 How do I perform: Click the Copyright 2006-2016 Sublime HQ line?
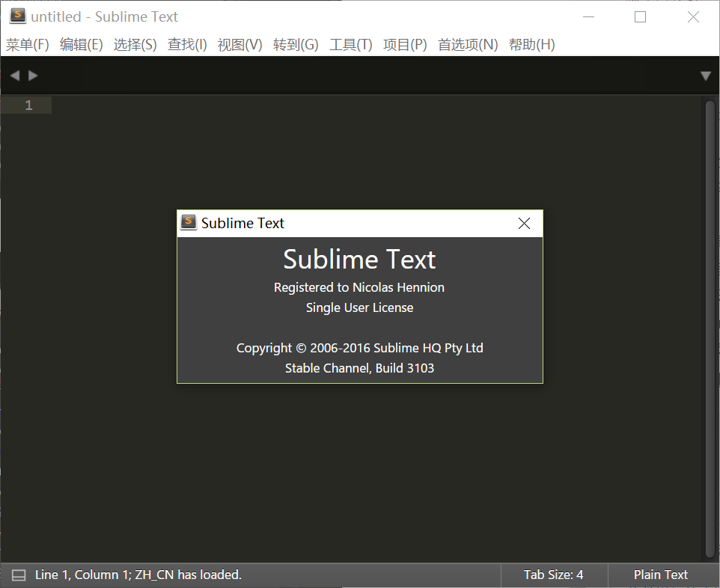point(359,348)
